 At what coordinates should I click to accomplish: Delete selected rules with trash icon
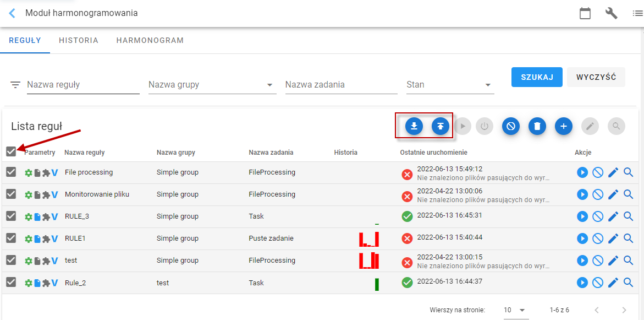pos(537,126)
